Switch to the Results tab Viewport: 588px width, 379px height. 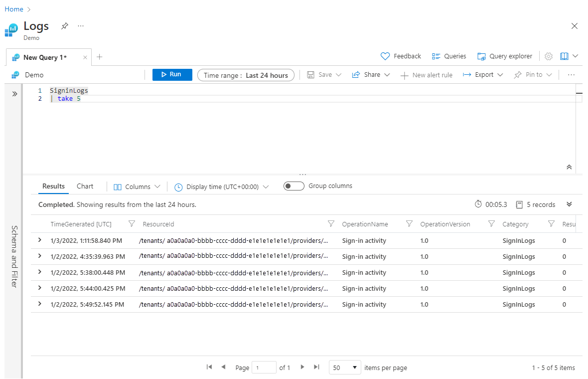[x=53, y=186]
